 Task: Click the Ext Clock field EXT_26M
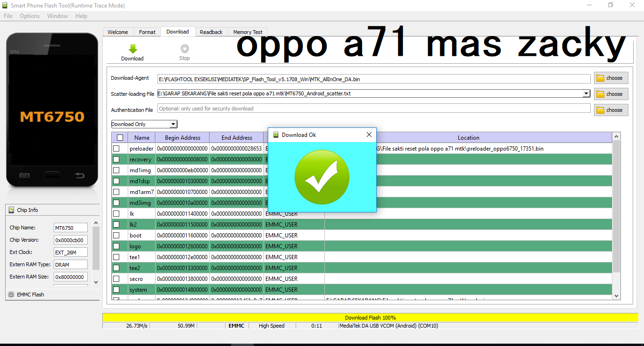point(70,252)
